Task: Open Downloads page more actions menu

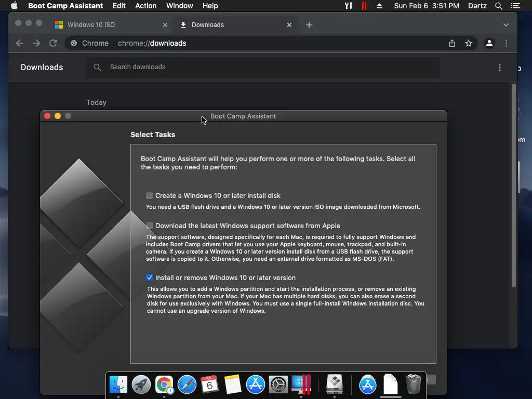Action: (x=500, y=68)
